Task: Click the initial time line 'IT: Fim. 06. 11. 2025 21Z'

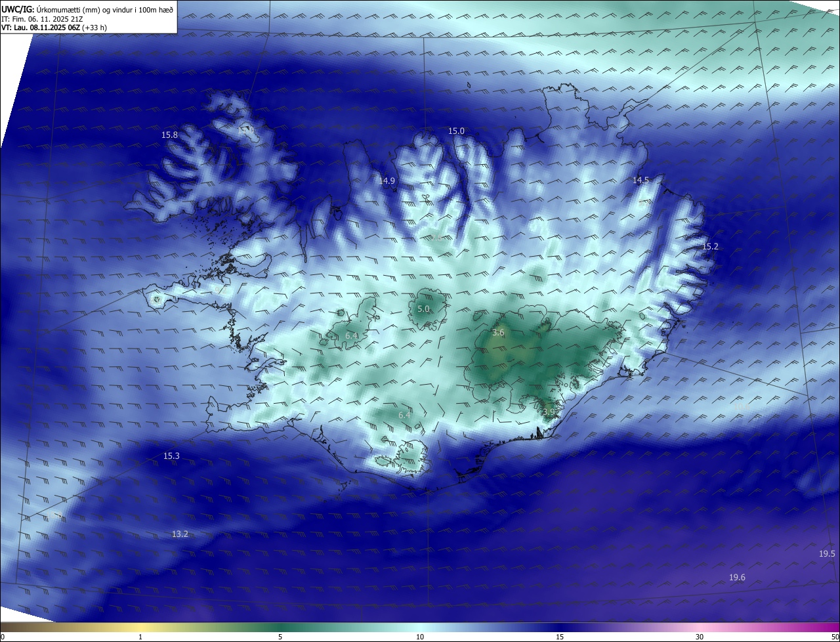Action: 43,19
